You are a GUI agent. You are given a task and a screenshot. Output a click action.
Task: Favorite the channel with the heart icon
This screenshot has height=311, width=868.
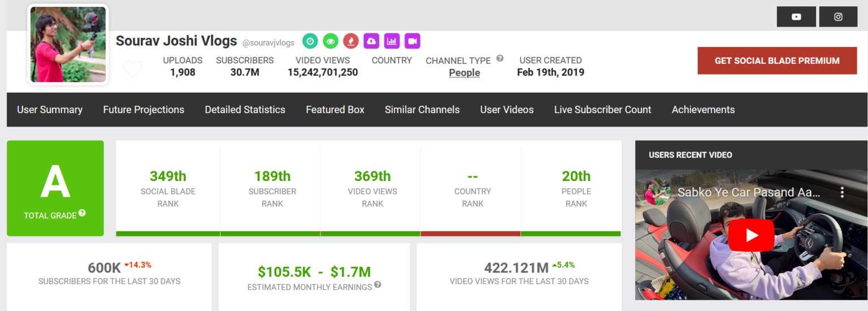[133, 69]
